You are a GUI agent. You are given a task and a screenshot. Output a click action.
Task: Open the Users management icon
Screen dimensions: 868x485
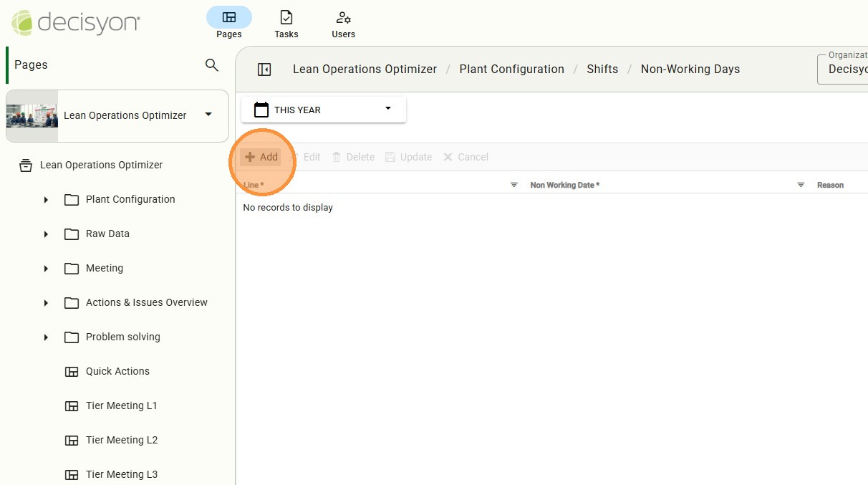343,18
